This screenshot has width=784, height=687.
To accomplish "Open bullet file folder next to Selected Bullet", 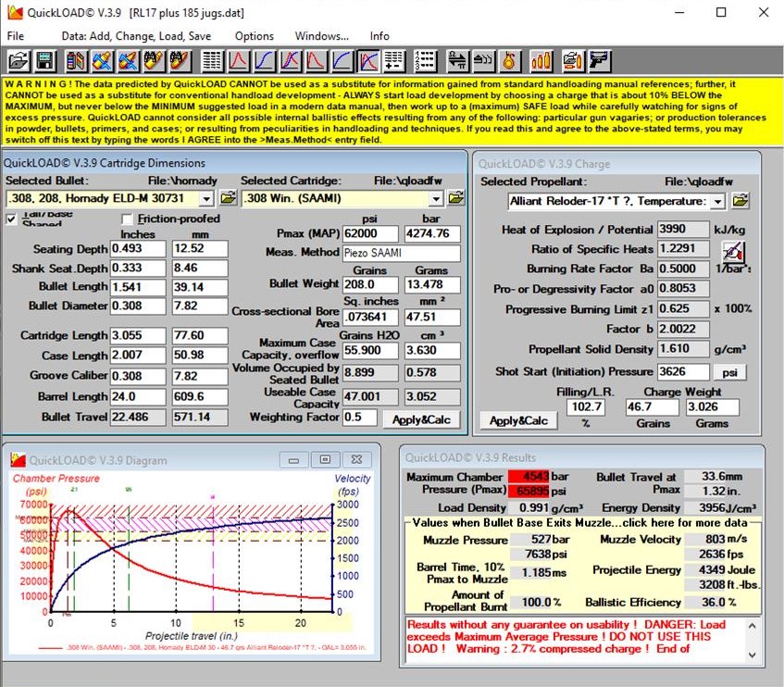I will pos(228,198).
